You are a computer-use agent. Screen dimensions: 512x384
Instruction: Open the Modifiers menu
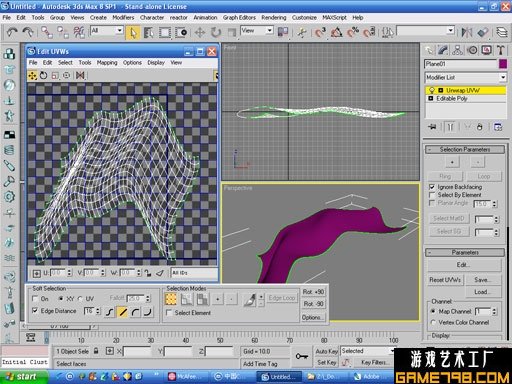(123, 17)
